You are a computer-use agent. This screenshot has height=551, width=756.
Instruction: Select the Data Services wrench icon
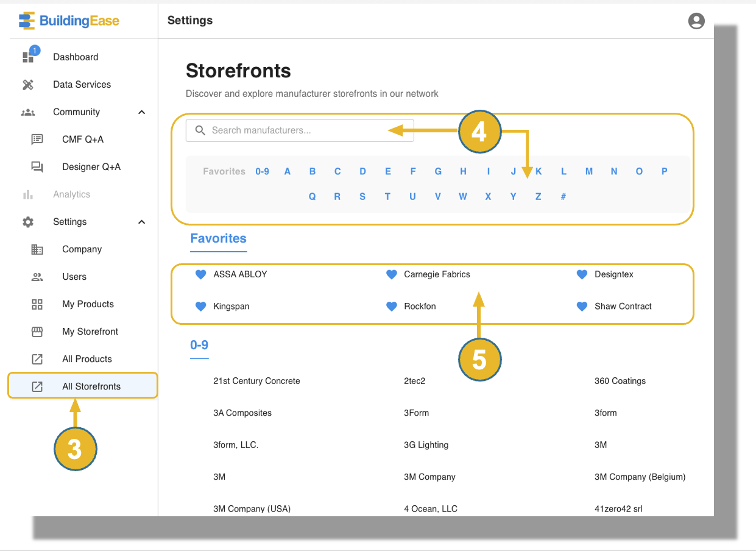click(28, 84)
